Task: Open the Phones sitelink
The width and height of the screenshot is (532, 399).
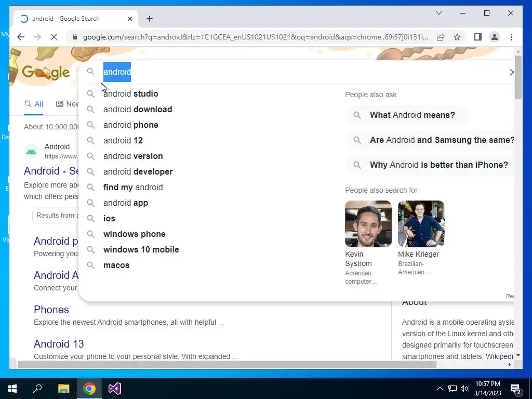Action: click(51, 310)
